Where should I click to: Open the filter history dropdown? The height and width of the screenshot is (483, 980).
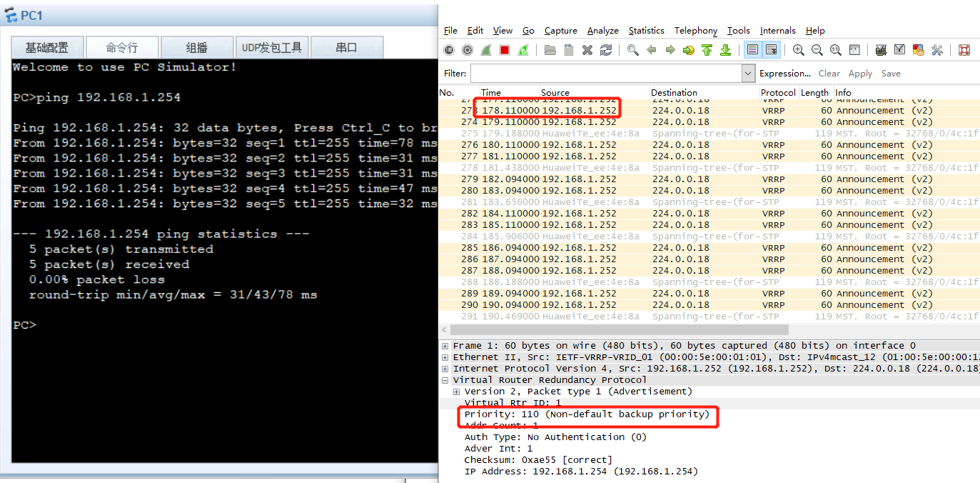pyautogui.click(x=747, y=73)
